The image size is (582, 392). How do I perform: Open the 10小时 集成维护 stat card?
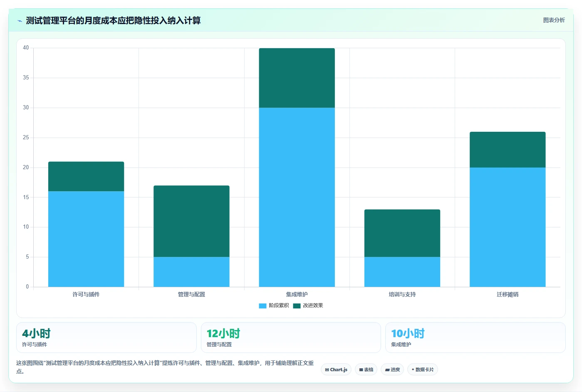476,338
